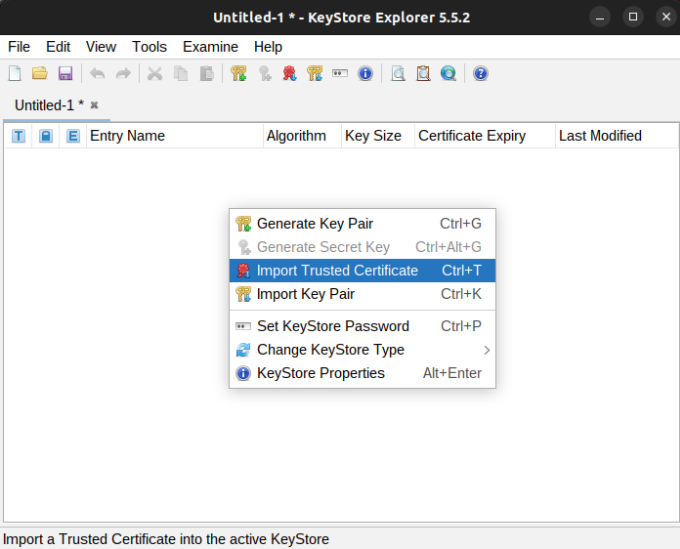Select Set KeyStore Password menu entry
This screenshot has height=549, width=680.
tap(363, 326)
